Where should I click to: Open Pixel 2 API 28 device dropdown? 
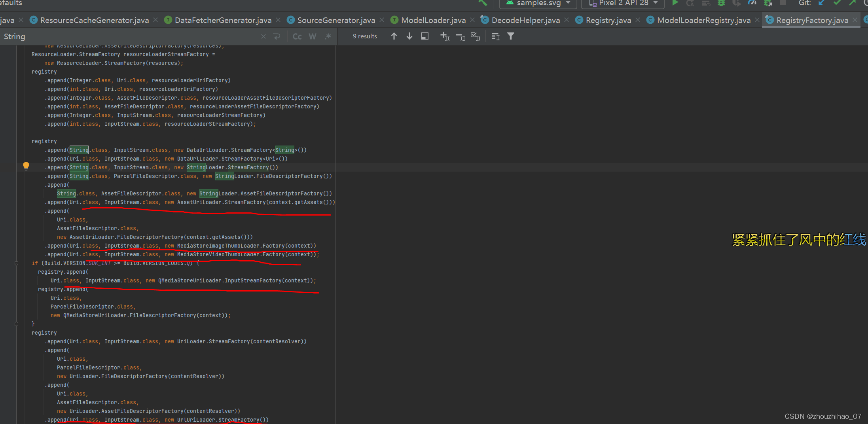pyautogui.click(x=623, y=3)
